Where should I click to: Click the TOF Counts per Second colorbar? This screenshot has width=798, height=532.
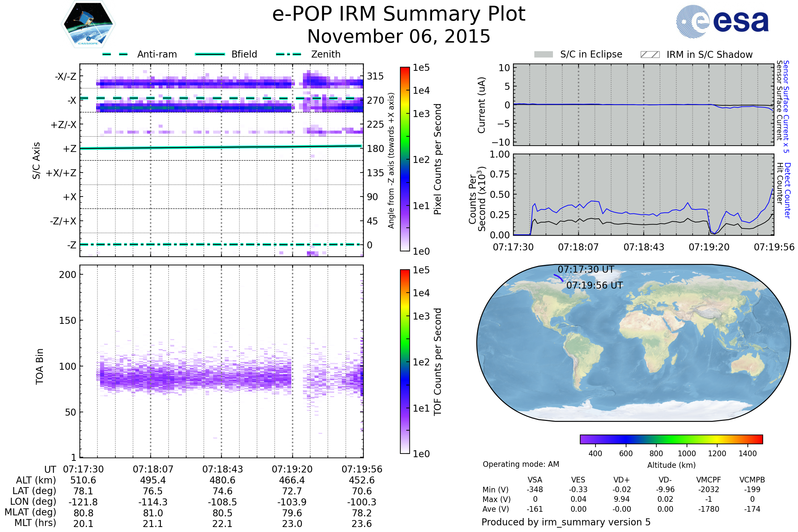click(405, 362)
